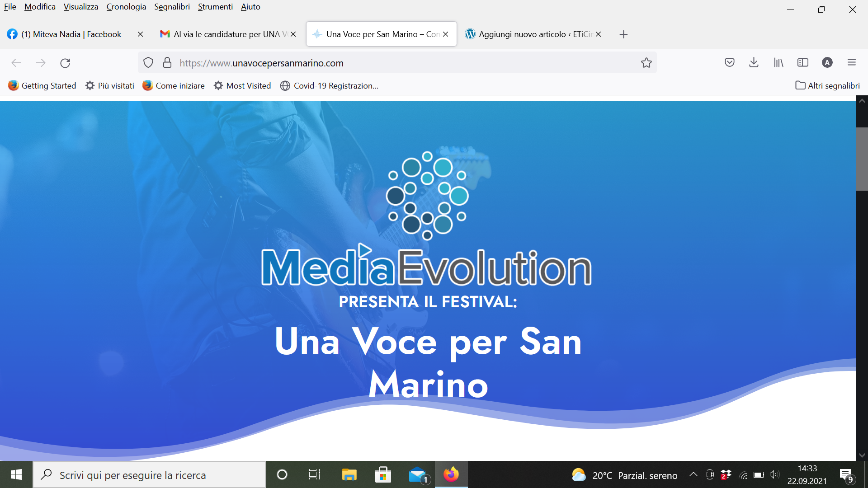Viewport: 868px width, 488px height.
Task: Click the page scrollbar thumb
Action: click(x=862, y=159)
